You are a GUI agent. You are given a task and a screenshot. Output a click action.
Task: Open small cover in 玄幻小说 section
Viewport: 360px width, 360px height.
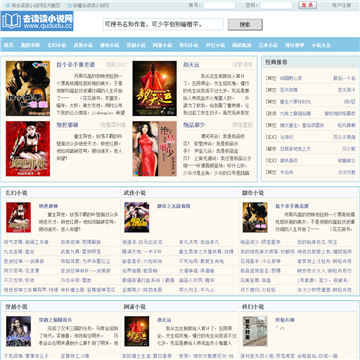coord(19,217)
